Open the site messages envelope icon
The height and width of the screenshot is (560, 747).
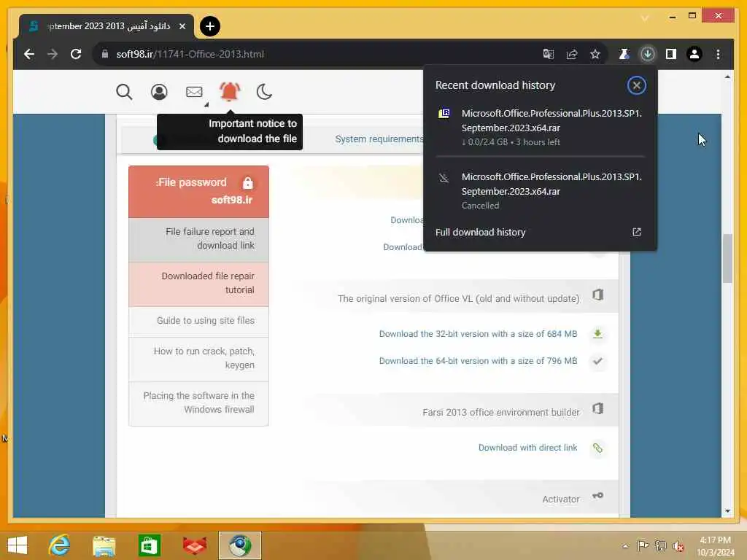click(x=194, y=91)
